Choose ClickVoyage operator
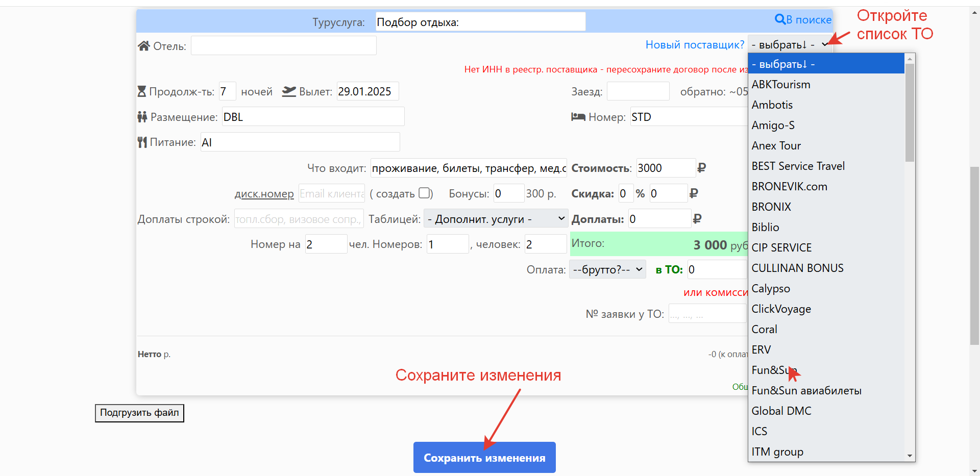980x476 pixels. point(826,309)
